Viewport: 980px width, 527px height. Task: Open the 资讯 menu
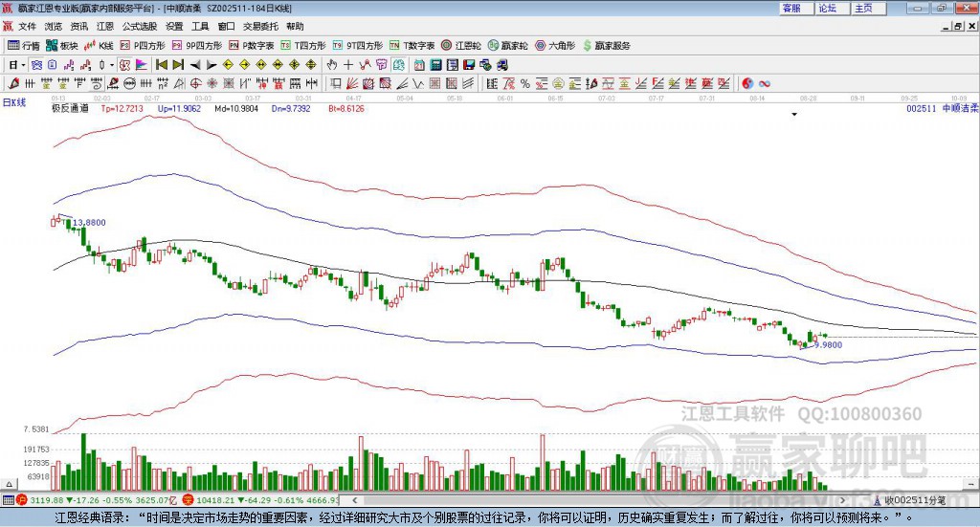[x=78, y=26]
